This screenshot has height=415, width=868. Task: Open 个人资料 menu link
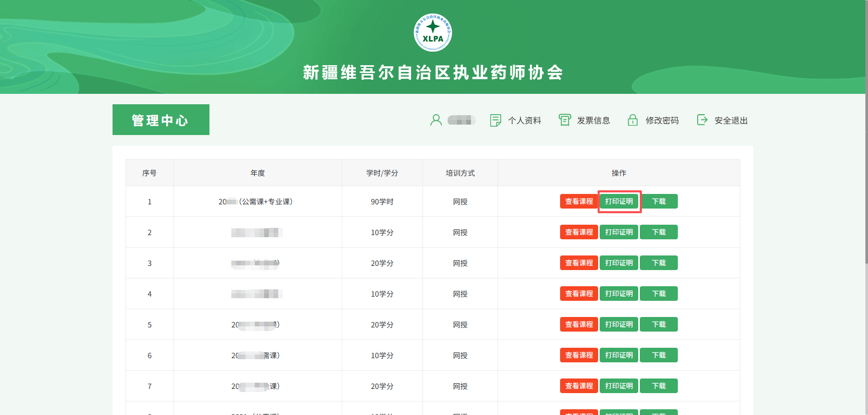coord(525,120)
